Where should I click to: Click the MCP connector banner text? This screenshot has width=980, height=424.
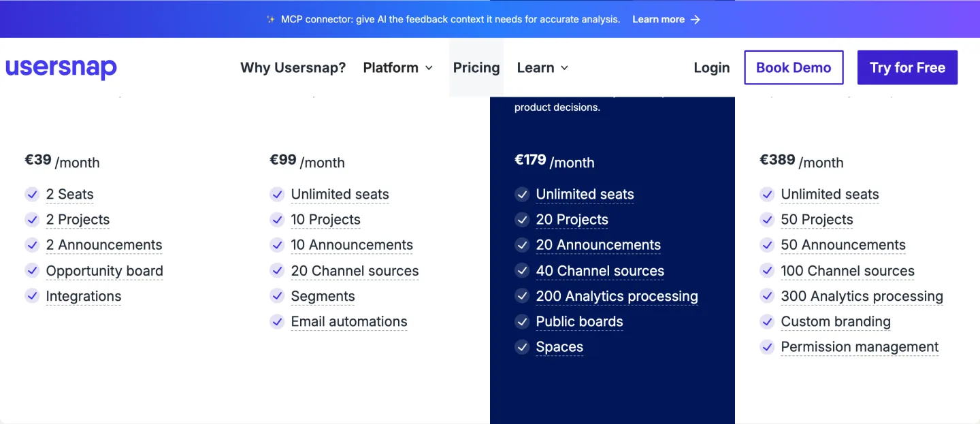click(451, 19)
